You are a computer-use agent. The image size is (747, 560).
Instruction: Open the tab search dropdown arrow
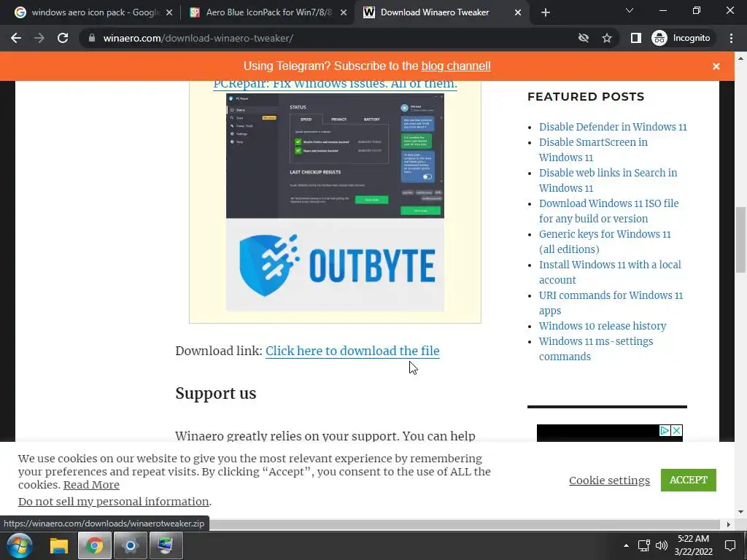[630, 10]
